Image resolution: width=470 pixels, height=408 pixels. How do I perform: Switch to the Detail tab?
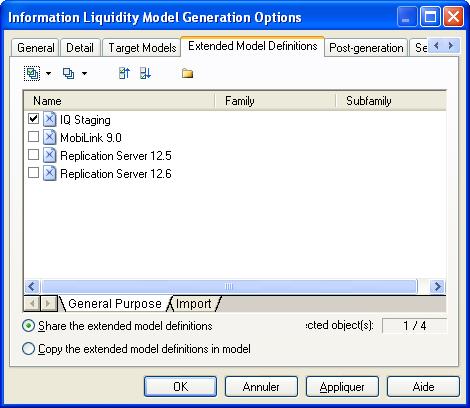pos(80,48)
